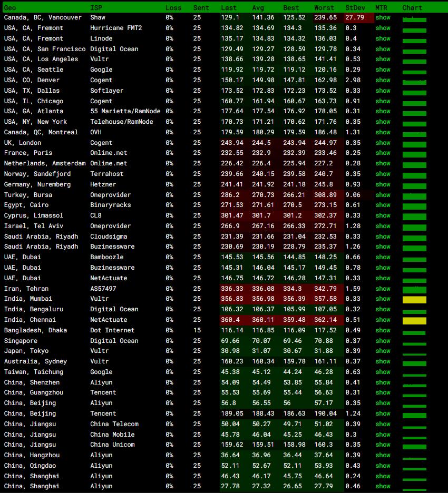Select 'China, Qingdao' geo cell

(x=30, y=466)
